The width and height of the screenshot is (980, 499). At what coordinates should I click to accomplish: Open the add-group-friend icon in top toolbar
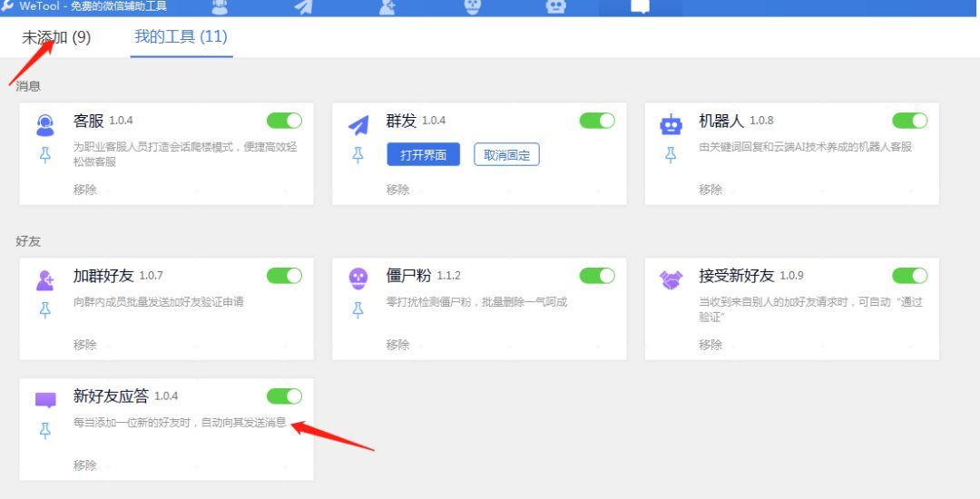[x=387, y=7]
